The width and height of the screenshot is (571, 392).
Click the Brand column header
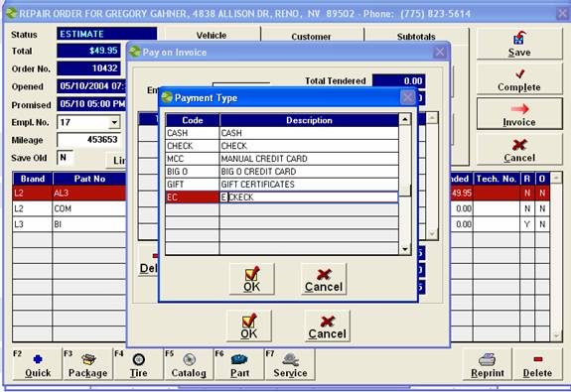[33, 179]
